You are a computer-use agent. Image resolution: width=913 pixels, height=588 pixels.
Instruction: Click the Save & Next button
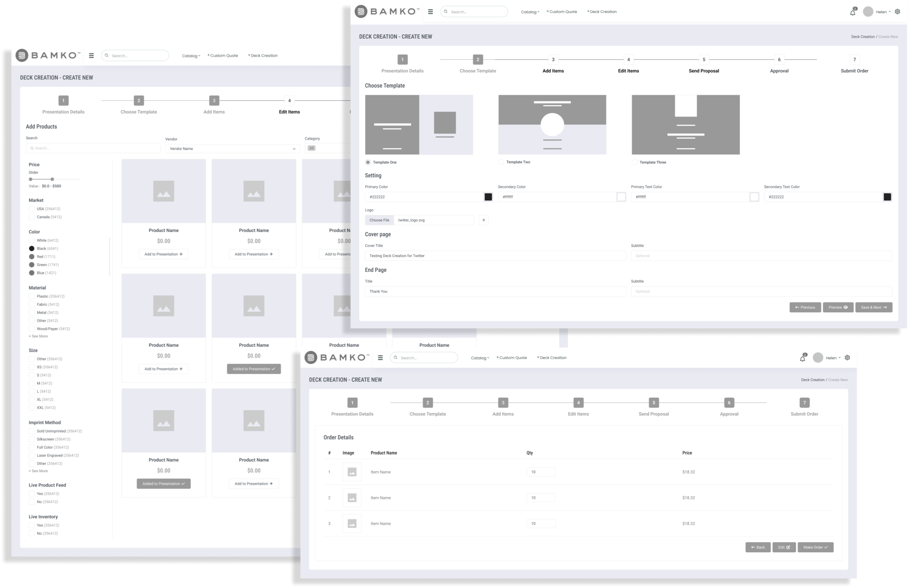874,307
